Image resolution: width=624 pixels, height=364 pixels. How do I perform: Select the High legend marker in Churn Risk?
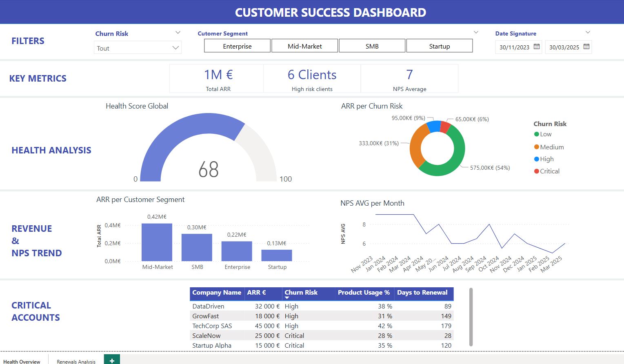536,159
